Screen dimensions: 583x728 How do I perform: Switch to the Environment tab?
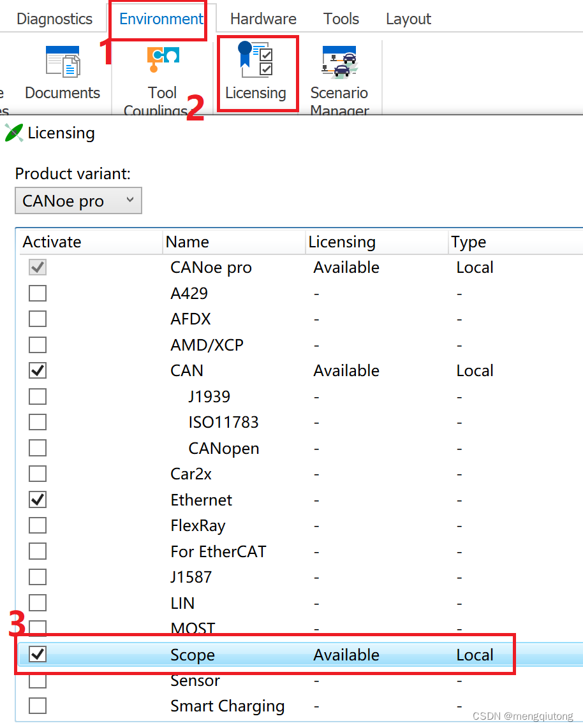[161, 18]
